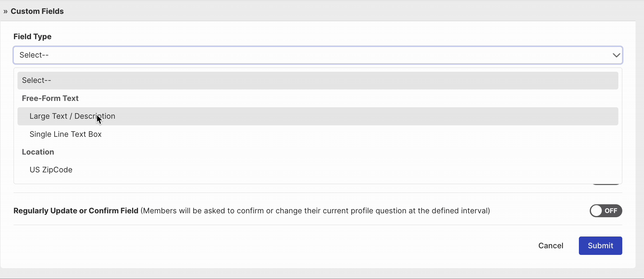Image resolution: width=644 pixels, height=279 pixels.
Task: Click the Location group header
Action: tap(38, 152)
